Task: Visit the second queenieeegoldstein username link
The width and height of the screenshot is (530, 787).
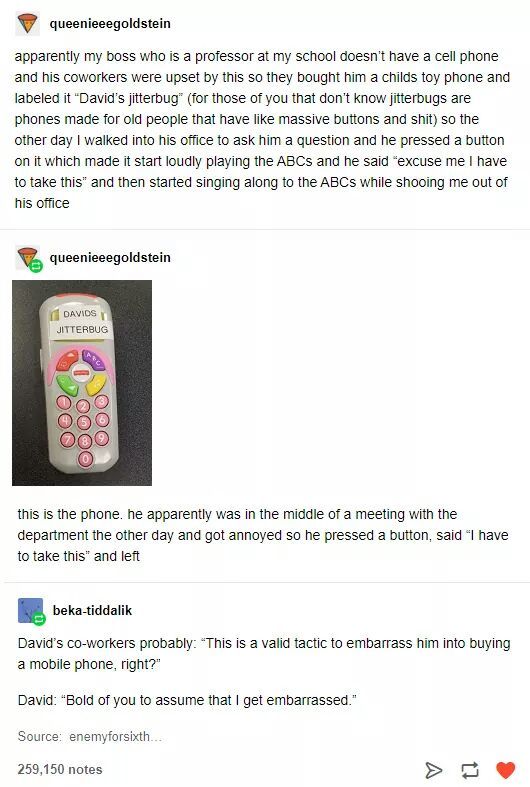Action: (110, 257)
